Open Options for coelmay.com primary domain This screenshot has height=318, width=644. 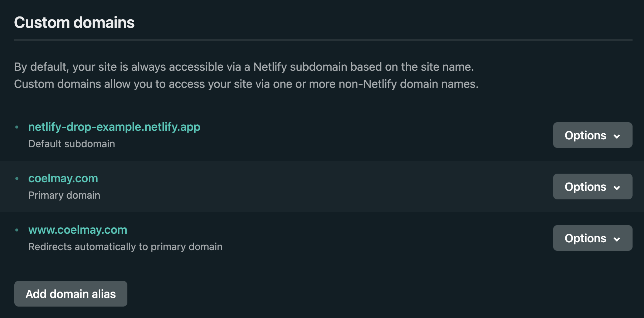coord(592,187)
